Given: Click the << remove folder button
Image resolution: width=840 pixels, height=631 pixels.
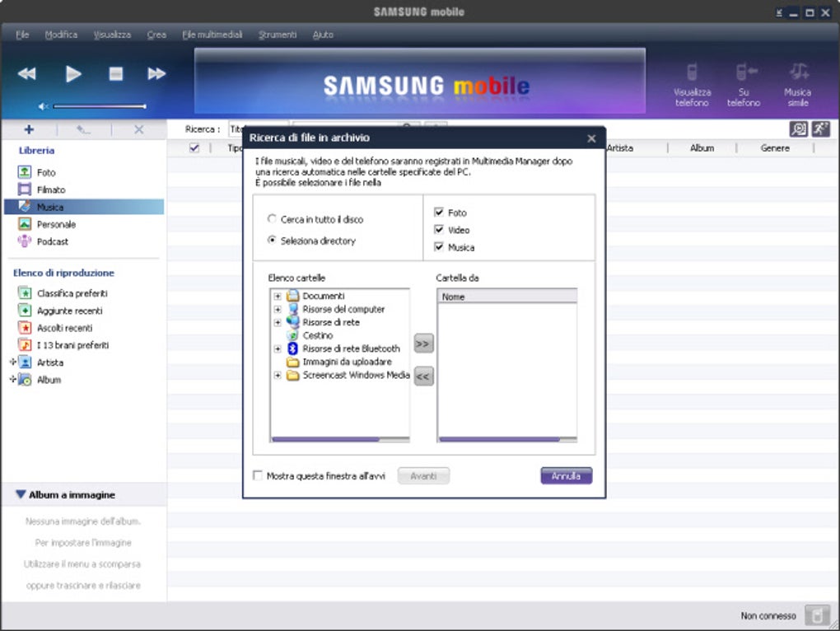Looking at the screenshot, I should [x=423, y=376].
